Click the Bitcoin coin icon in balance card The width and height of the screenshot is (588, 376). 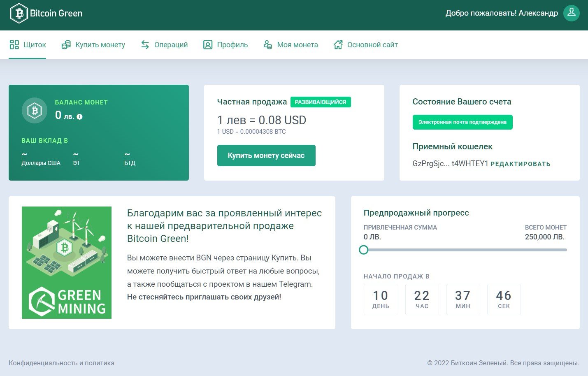35,110
